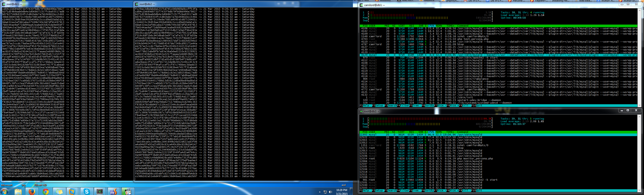Select db1 htop process 4787 htop row
This screenshot has width=644, height=195.
tap(498, 44)
